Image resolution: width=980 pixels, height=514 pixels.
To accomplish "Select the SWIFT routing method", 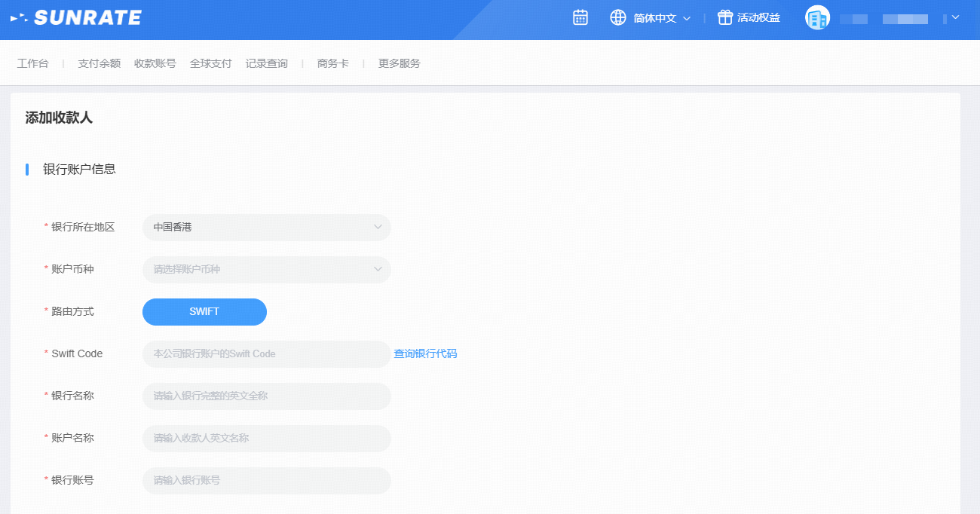I will 204,311.
